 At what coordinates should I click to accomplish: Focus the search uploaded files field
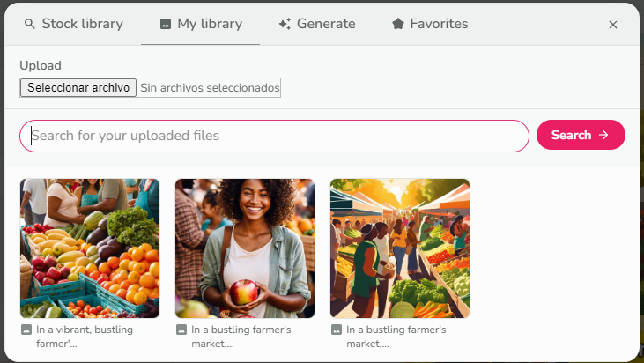274,136
